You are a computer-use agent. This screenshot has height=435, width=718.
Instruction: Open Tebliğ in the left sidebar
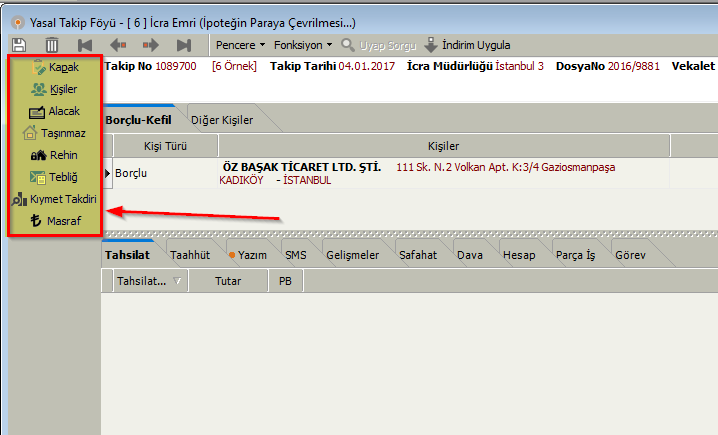tap(55, 177)
